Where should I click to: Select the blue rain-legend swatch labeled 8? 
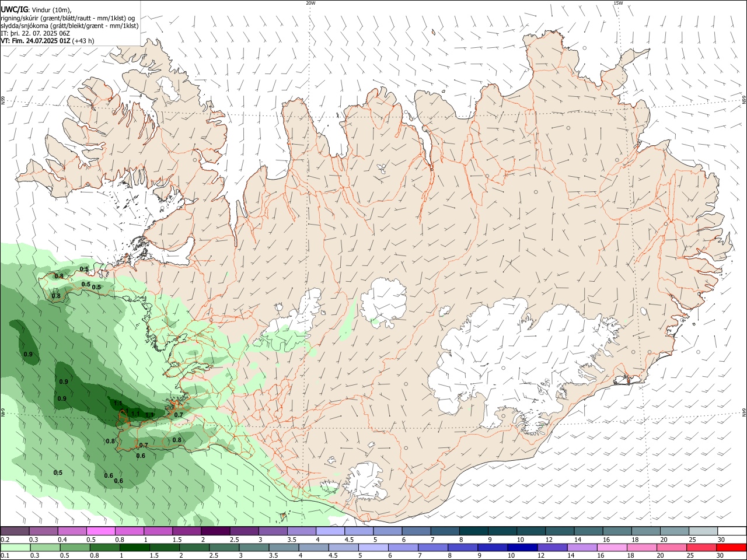(x=462, y=548)
